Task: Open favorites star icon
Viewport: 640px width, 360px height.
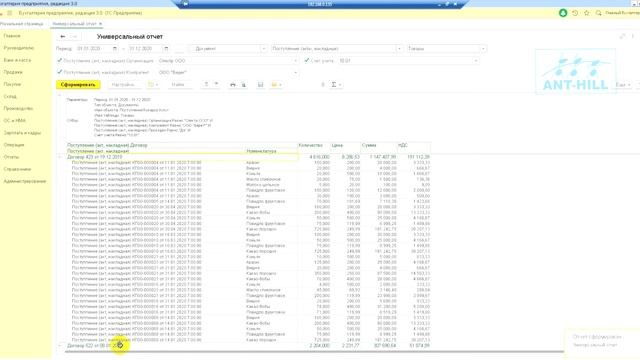Action: pyautogui.click(x=587, y=13)
